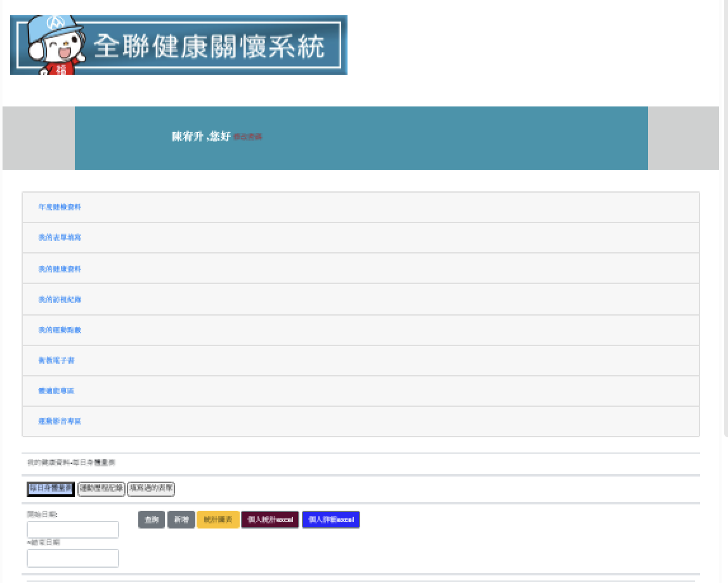Open the yellow 統計圖表 chart button
Viewport: 728px width, 583px height.
[x=218, y=520]
